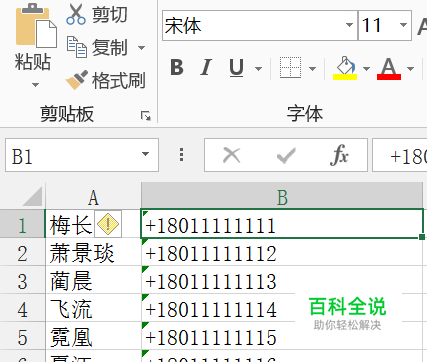
Task: Click cell containing 蔺晨
Action: point(93,280)
